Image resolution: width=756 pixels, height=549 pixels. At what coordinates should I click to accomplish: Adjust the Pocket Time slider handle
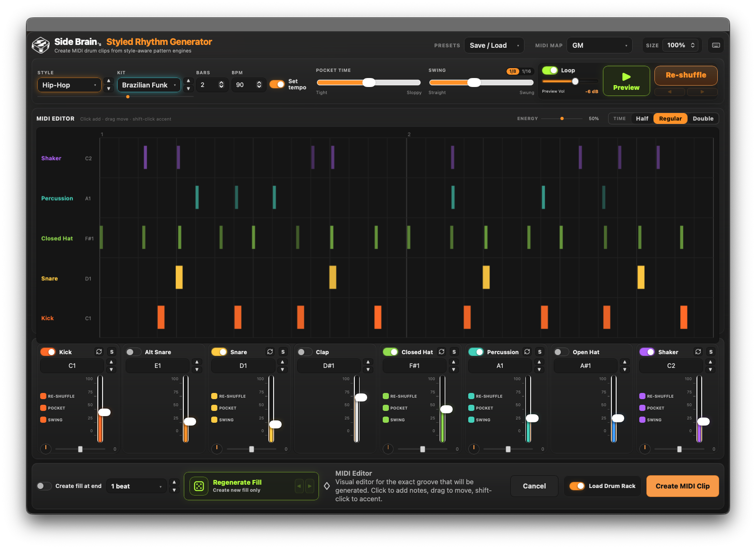[x=369, y=83]
